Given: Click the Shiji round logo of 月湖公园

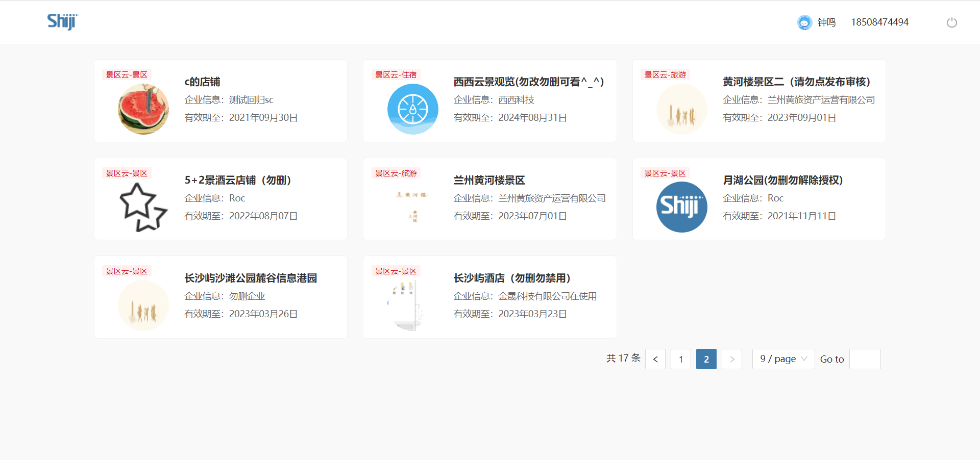Looking at the screenshot, I should pyautogui.click(x=682, y=207).
